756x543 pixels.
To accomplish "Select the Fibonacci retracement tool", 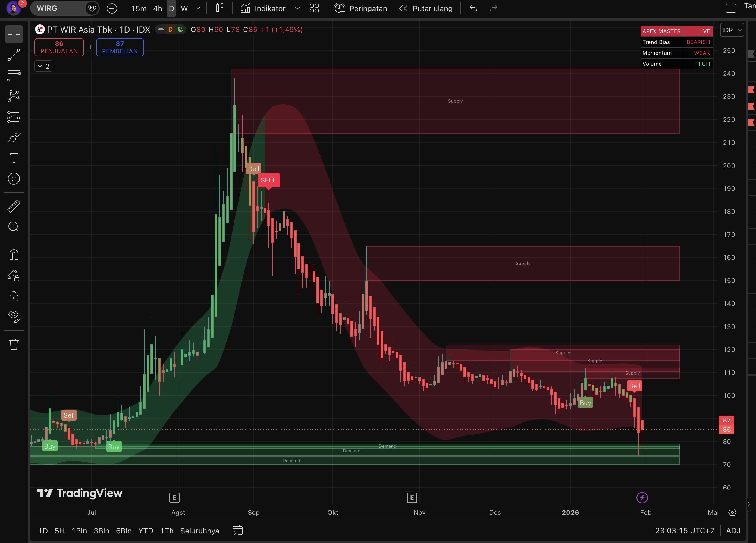I will point(14,76).
